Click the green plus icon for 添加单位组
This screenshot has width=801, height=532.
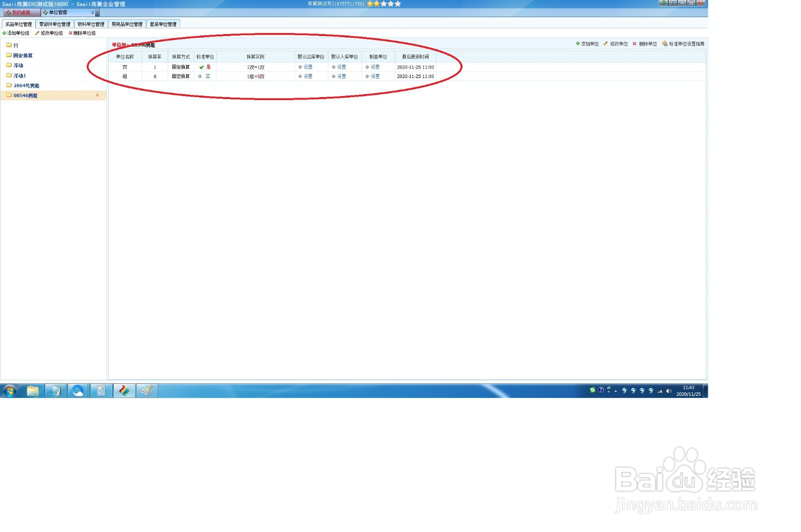tap(5, 34)
